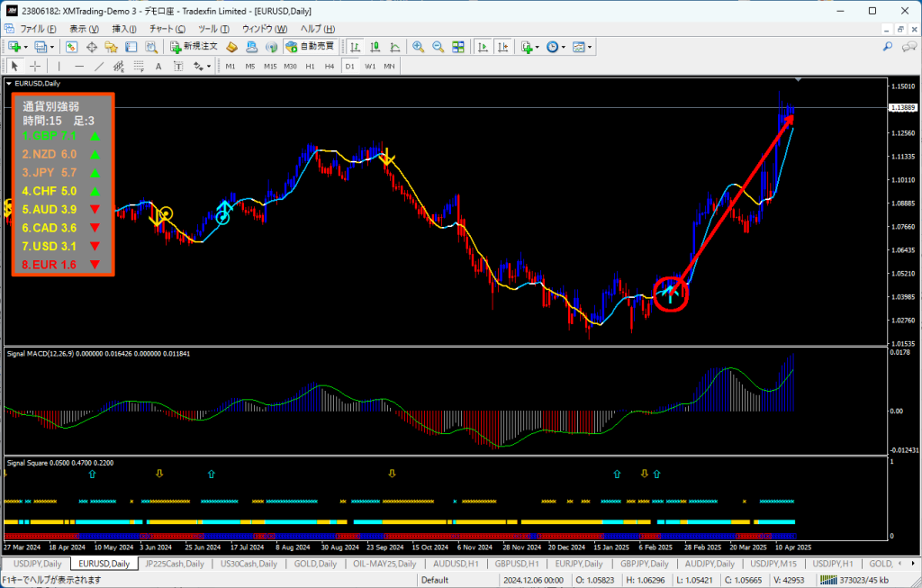922x588 pixels.
Task: Set timeframe to M1
Action: (x=230, y=66)
